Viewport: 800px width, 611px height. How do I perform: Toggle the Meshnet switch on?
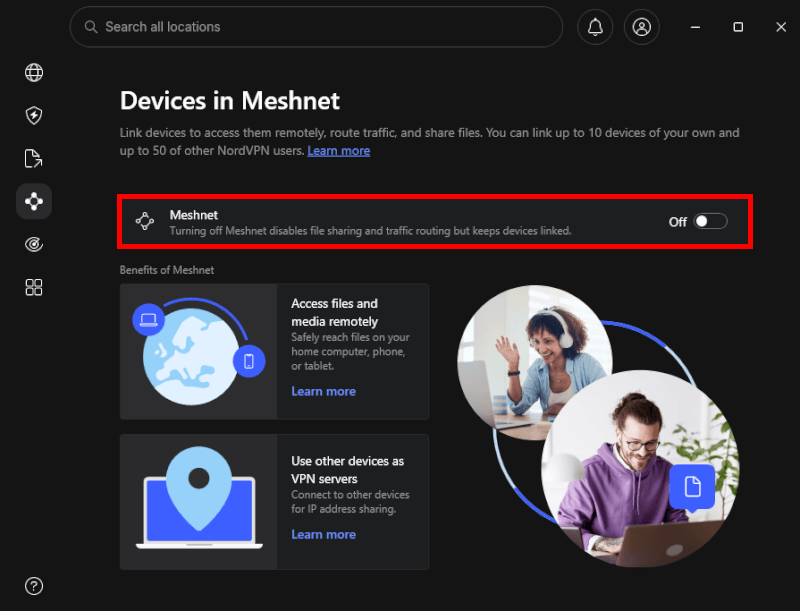710,221
